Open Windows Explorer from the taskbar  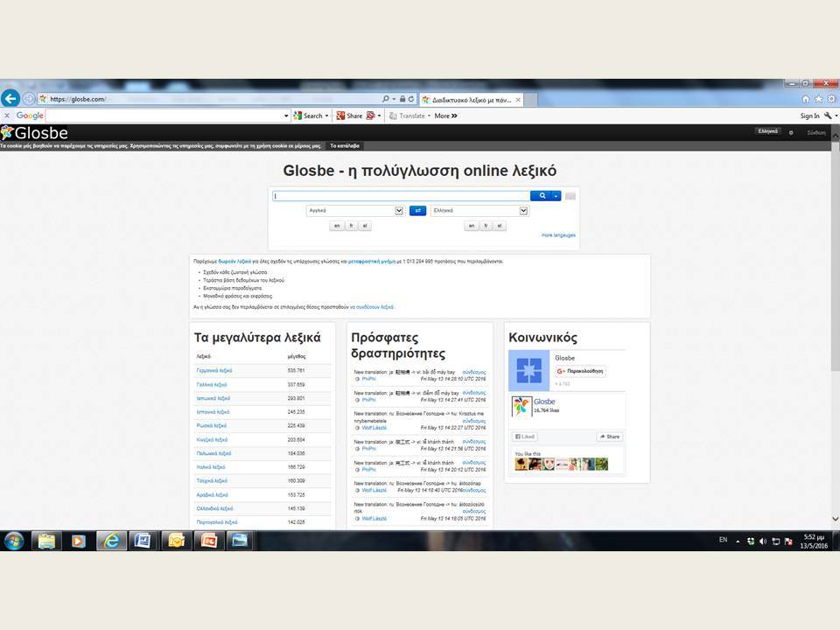pos(46,541)
